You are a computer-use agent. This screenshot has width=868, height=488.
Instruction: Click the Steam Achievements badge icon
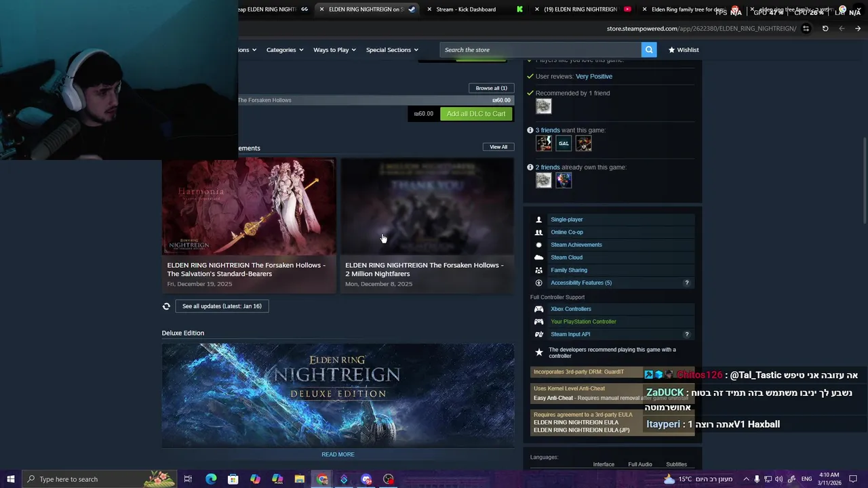click(x=538, y=245)
